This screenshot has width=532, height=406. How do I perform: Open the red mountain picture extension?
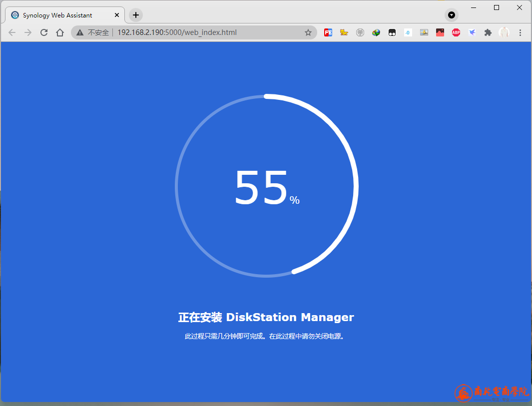440,32
